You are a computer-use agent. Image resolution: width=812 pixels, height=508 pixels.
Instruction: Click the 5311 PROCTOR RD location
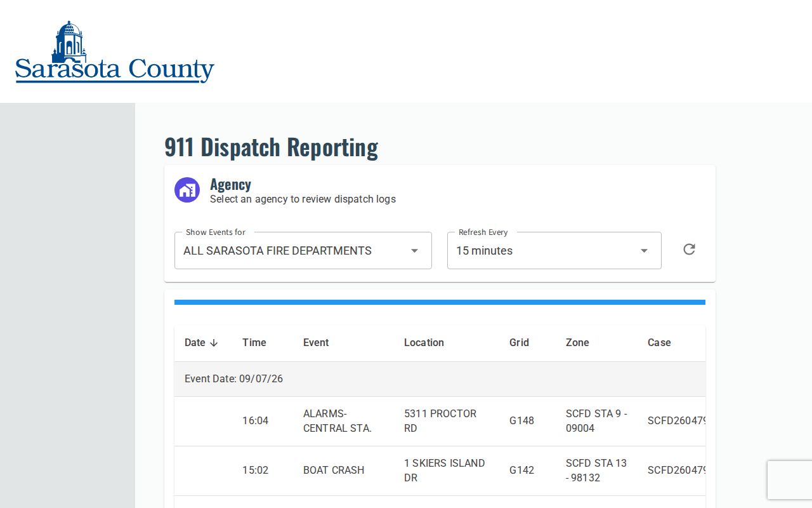tap(440, 421)
